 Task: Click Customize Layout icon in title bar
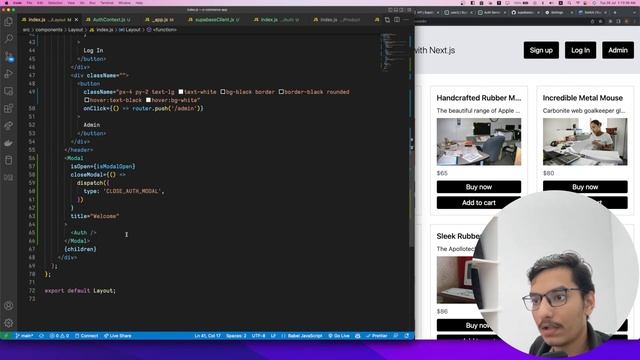click(x=409, y=10)
